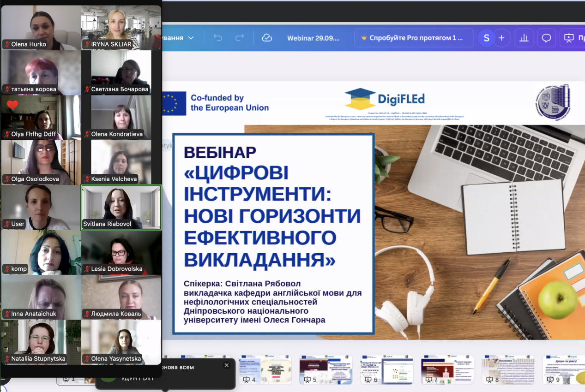Image resolution: width=585 pixels, height=392 pixels.
Task: Select slide 5 thumbnail
Action: [x=326, y=369]
